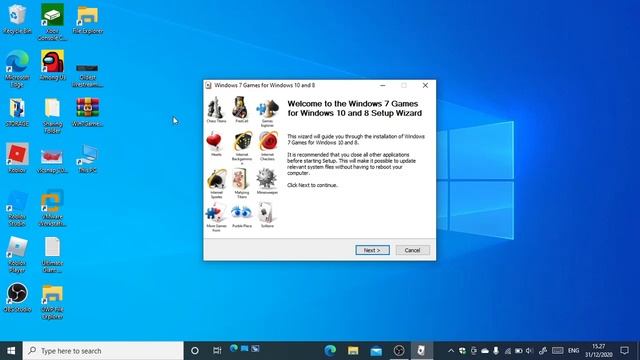
Task: Select the Among Us desktop icon
Action: [x=52, y=65]
